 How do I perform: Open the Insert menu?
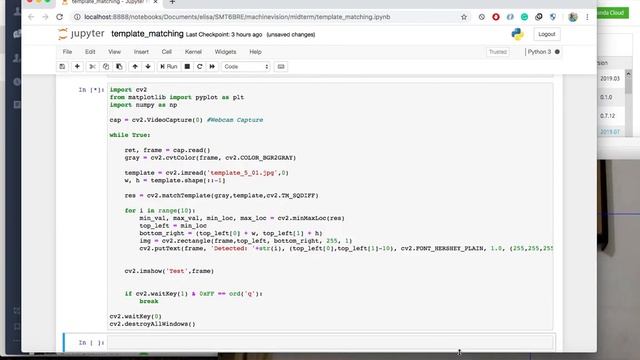(141, 52)
